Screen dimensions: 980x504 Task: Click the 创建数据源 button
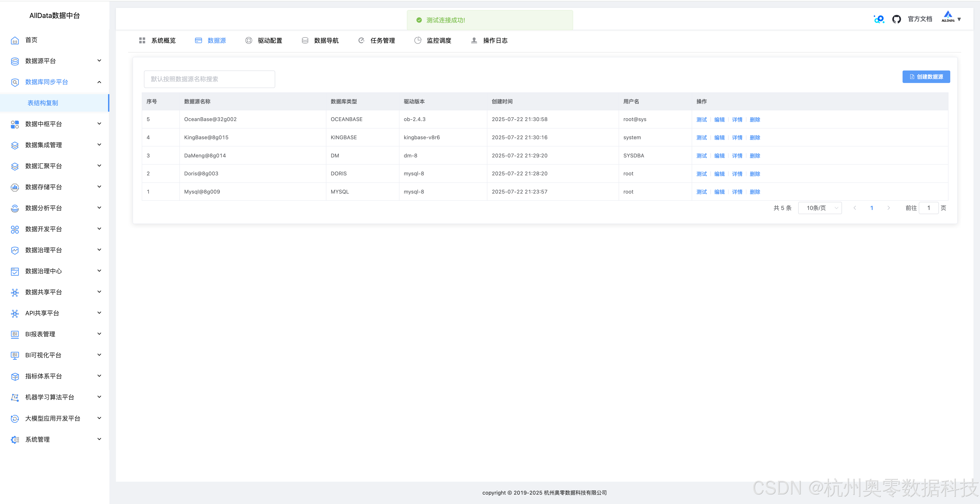(x=926, y=76)
